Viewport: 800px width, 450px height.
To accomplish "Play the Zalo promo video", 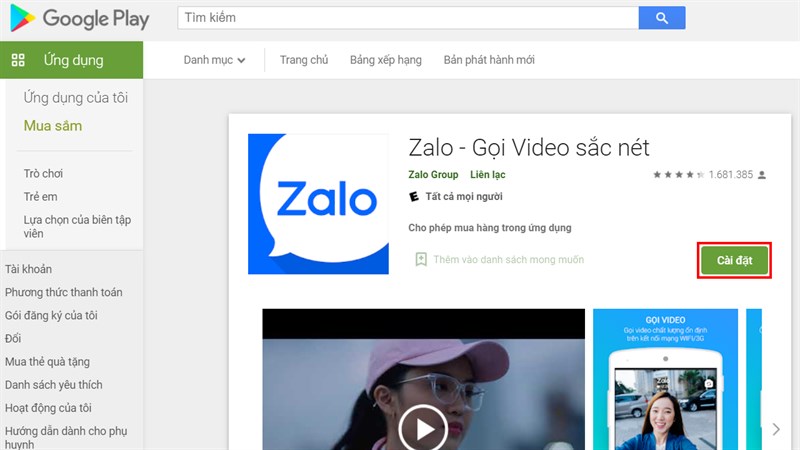I will [x=423, y=430].
